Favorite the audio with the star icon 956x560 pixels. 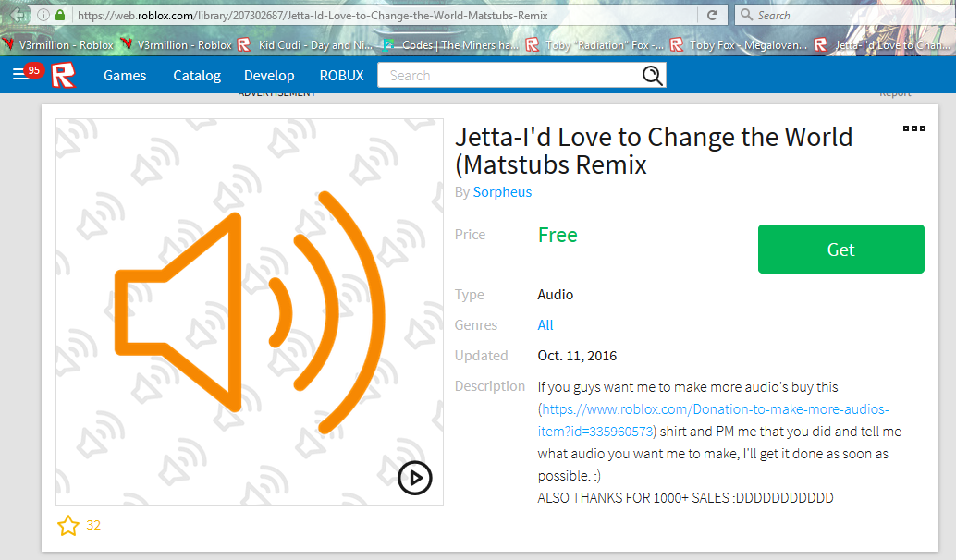(68, 525)
